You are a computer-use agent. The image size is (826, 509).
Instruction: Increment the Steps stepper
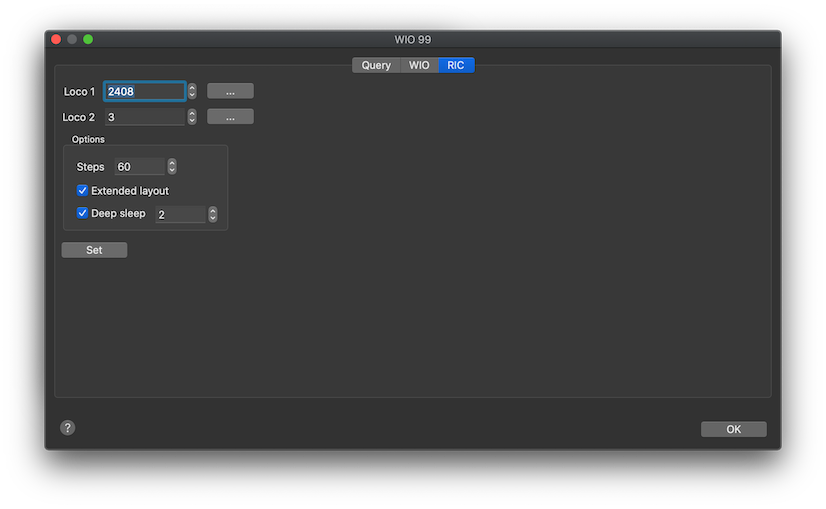point(172,163)
